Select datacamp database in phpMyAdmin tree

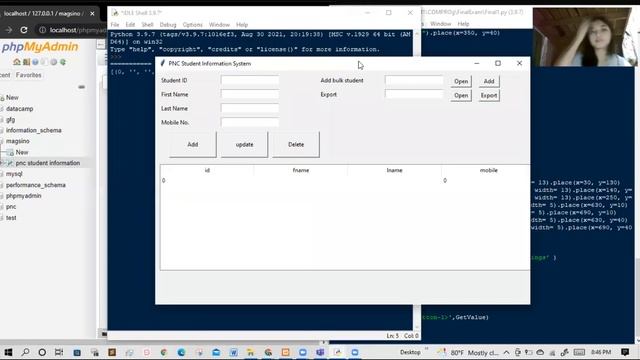coord(20,109)
